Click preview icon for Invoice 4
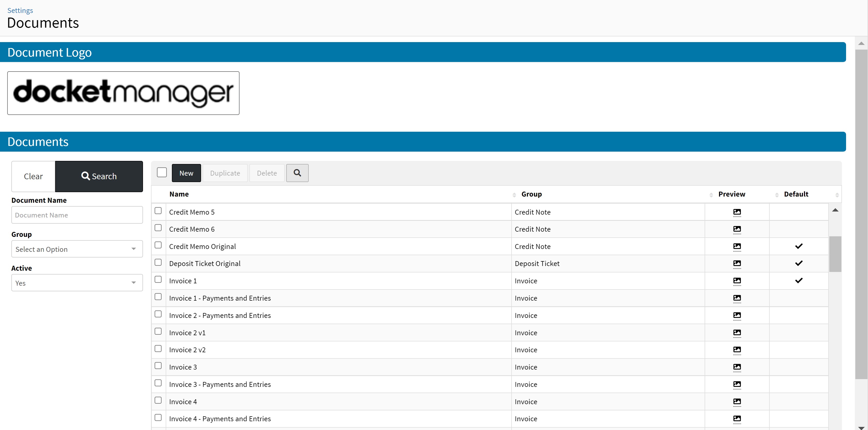 737,401
